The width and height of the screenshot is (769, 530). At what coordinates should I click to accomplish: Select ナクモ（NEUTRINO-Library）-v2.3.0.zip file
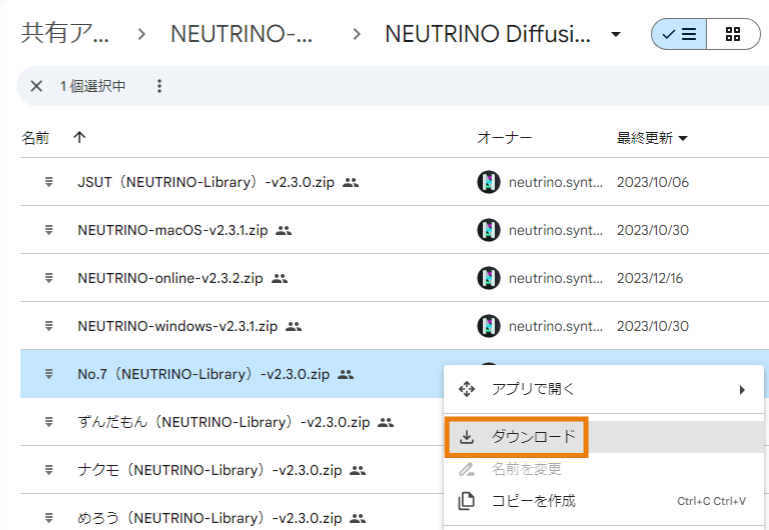(x=209, y=471)
